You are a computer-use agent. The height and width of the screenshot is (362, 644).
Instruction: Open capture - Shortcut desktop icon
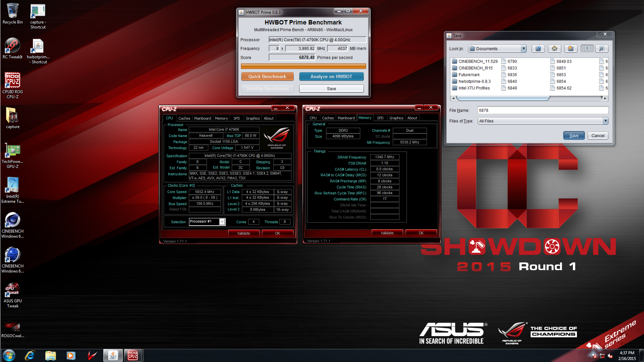tap(38, 16)
